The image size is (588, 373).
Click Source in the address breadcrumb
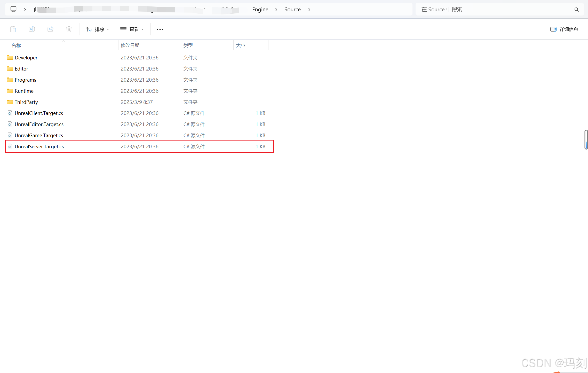[x=292, y=10]
